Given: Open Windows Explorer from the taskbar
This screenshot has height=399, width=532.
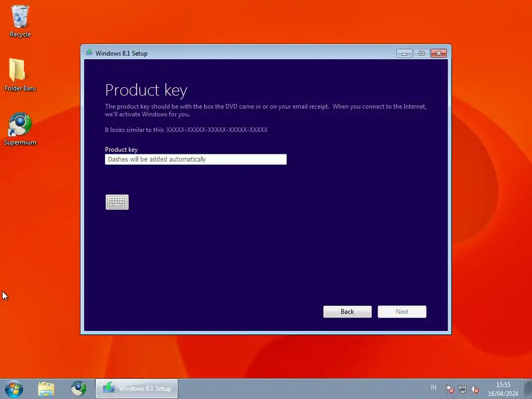Looking at the screenshot, I should pyautogui.click(x=46, y=389).
